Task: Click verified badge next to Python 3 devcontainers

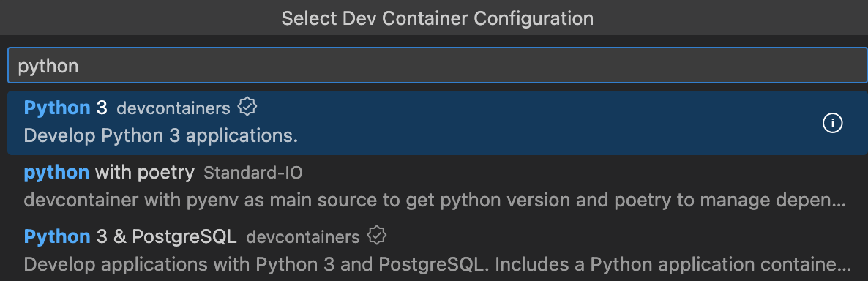Action: tap(247, 107)
